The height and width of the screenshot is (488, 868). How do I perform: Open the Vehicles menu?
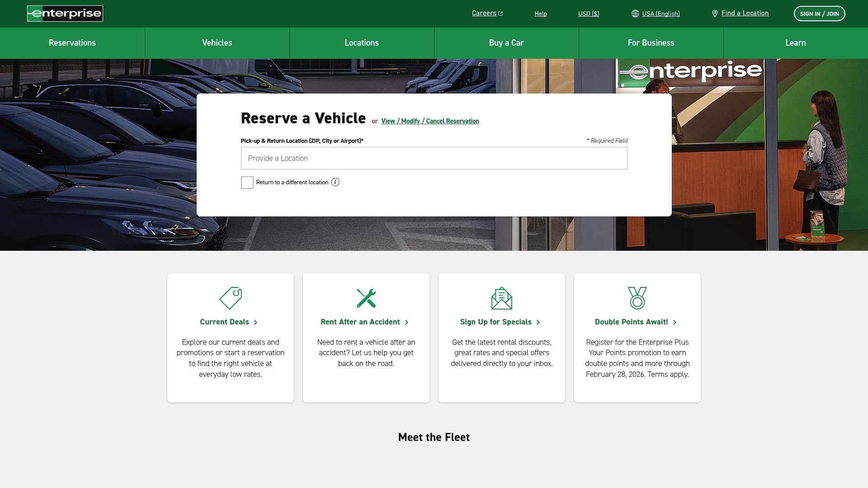[217, 43]
